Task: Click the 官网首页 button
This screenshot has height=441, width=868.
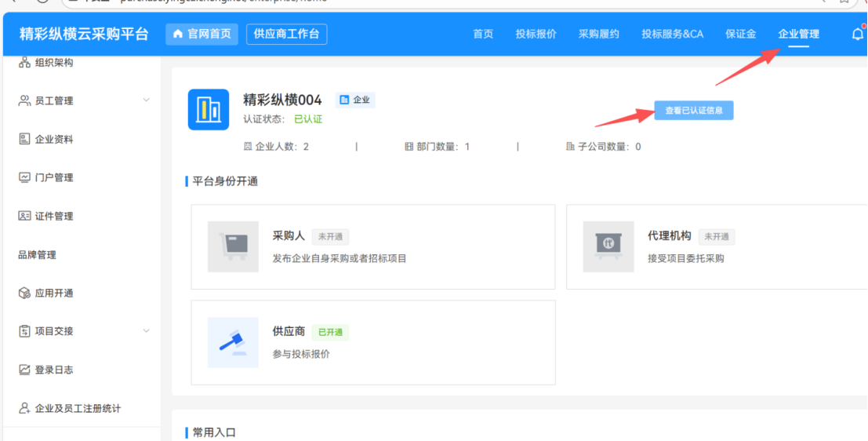Action: (202, 34)
